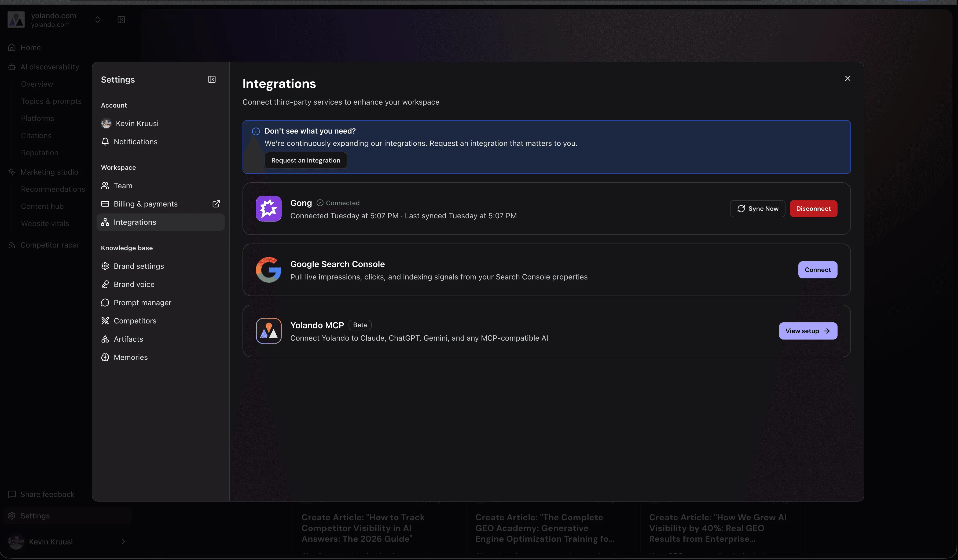This screenshot has width=958, height=560.
Task: Open Kevin Kruusi account settings
Action: point(160,124)
